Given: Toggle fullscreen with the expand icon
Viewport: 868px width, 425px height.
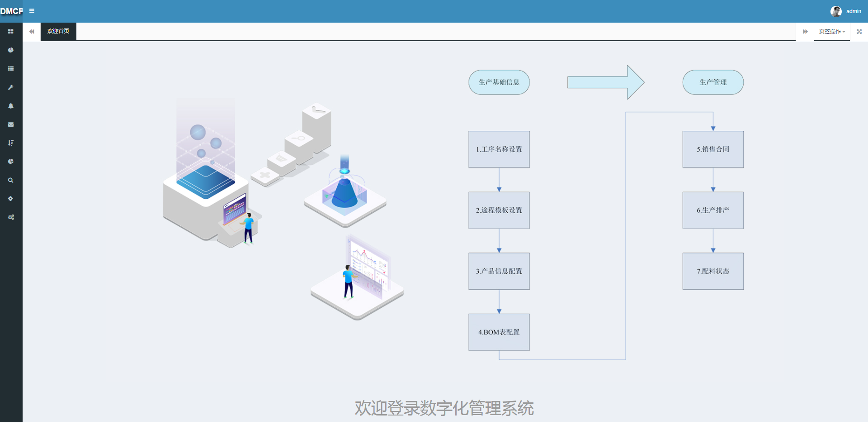Looking at the screenshot, I should [859, 32].
